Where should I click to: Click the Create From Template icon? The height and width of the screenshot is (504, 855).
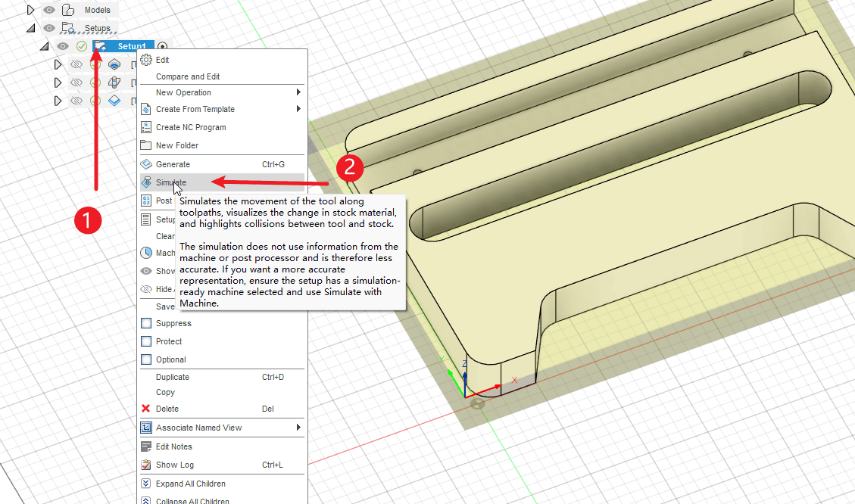(146, 109)
